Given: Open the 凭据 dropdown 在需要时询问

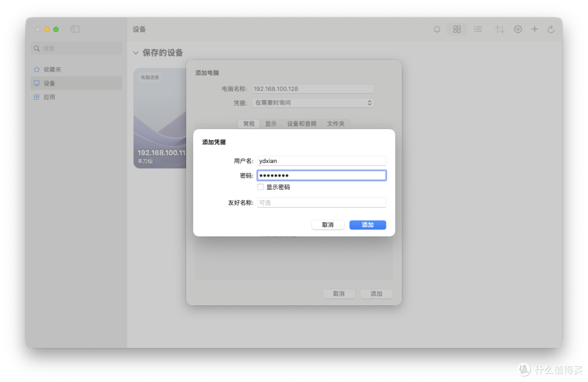Looking at the screenshot, I should pos(313,103).
